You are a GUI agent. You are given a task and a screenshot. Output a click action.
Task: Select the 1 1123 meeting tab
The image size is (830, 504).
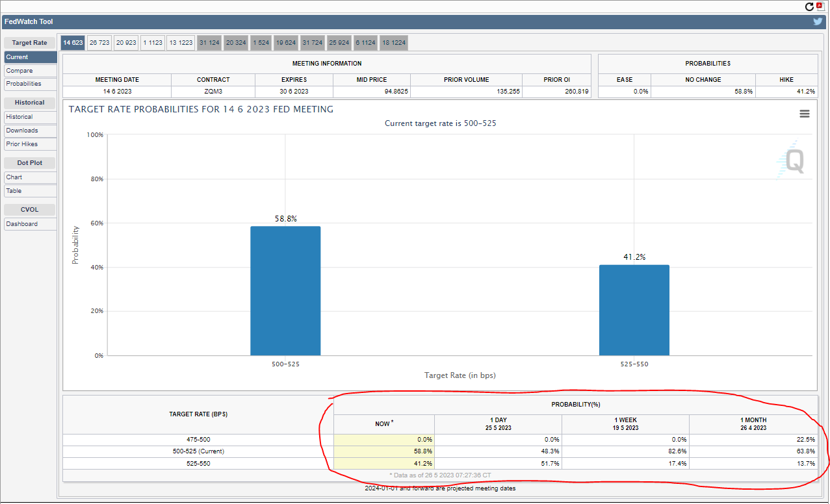[152, 43]
